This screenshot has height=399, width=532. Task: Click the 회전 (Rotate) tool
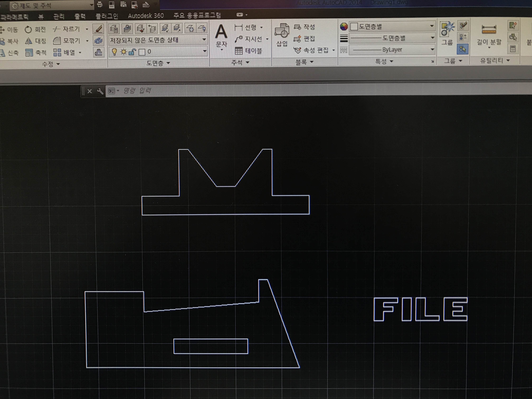(x=35, y=30)
